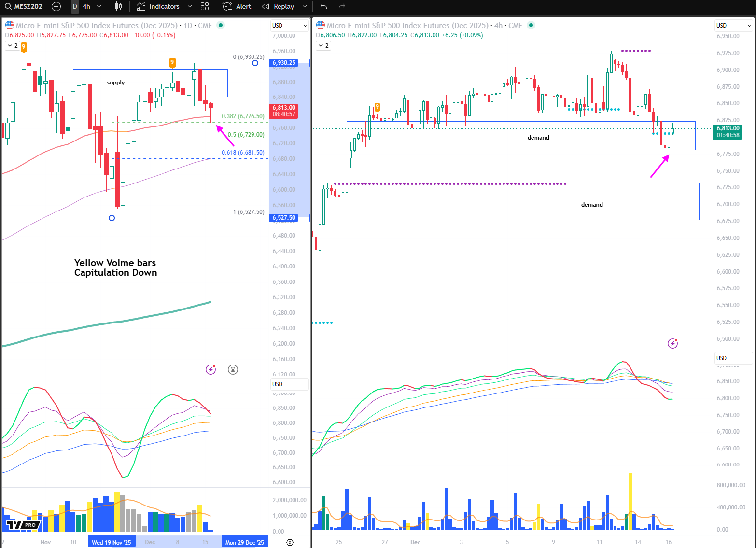The image size is (756, 548).
Task: Open the candlestick chart type picker
Action: tap(118, 6)
